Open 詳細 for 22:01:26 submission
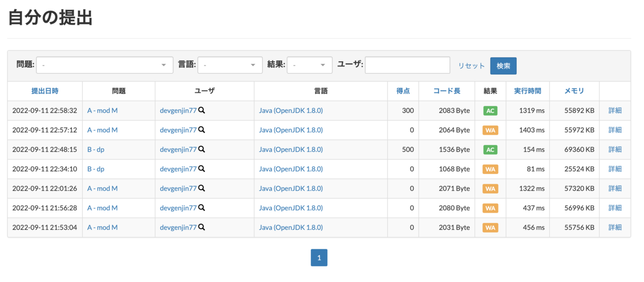 coord(615,189)
